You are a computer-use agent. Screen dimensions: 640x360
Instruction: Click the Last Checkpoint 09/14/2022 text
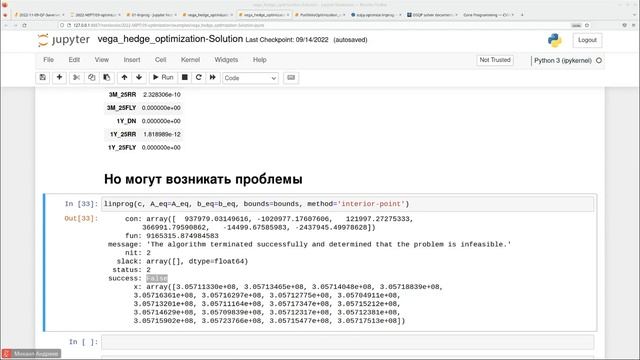287,40
